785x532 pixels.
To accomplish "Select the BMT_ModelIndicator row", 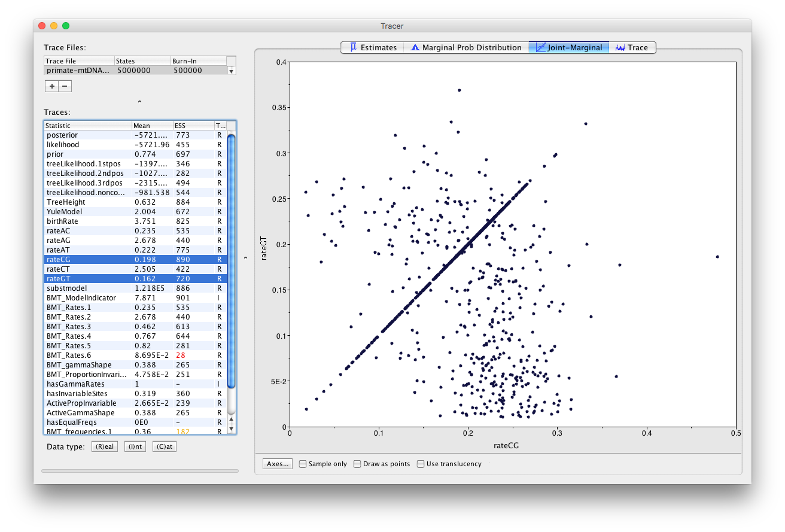I will pyautogui.click(x=136, y=298).
